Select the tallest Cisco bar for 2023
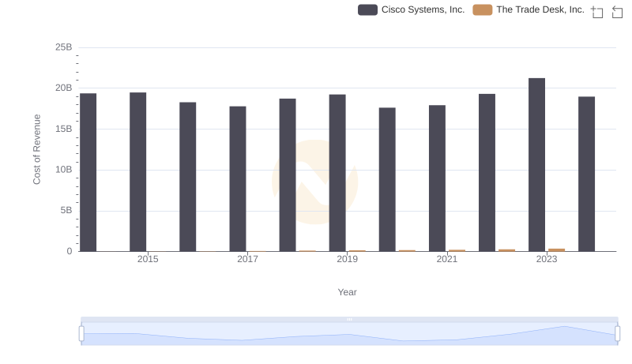Viewport: 632px width, 364px height. point(536,164)
